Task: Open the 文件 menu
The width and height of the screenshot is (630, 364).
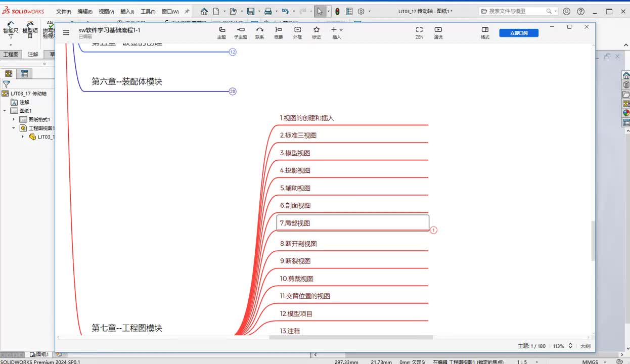Action: [63, 11]
